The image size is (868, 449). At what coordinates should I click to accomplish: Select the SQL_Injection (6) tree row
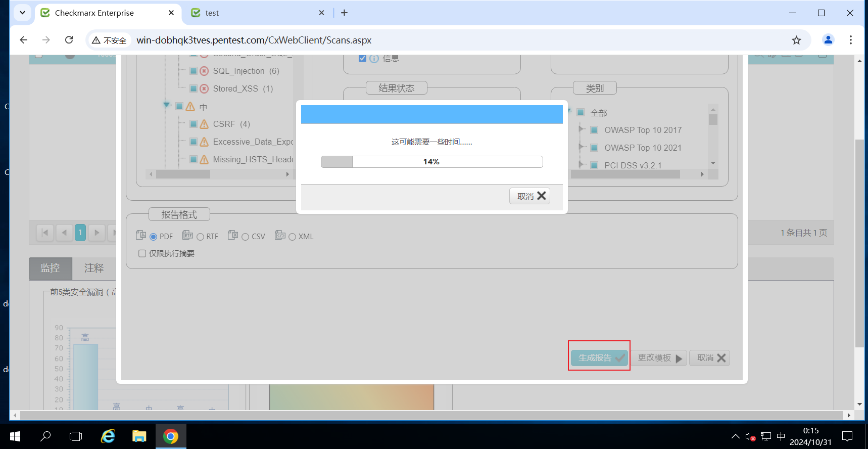pyautogui.click(x=246, y=71)
